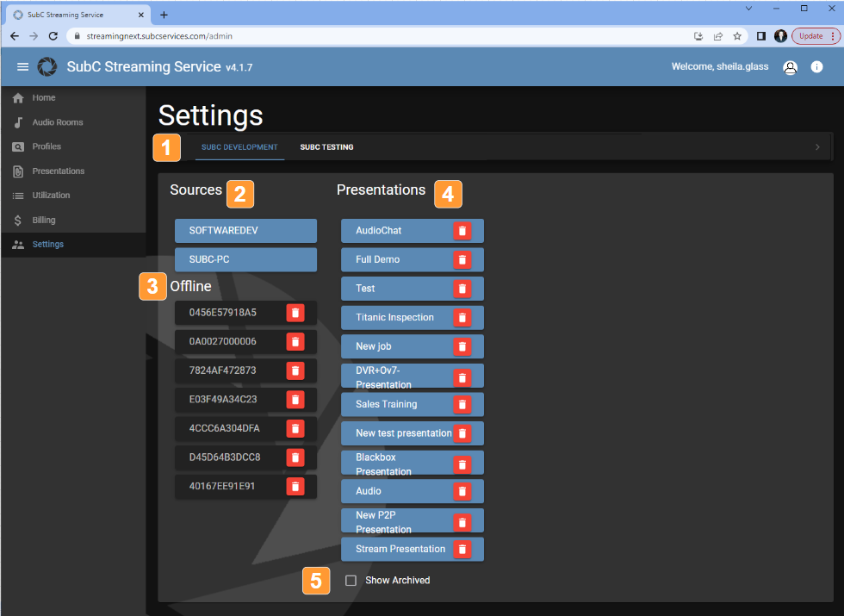
Task: Open the hamburger navigation menu
Action: click(x=22, y=67)
